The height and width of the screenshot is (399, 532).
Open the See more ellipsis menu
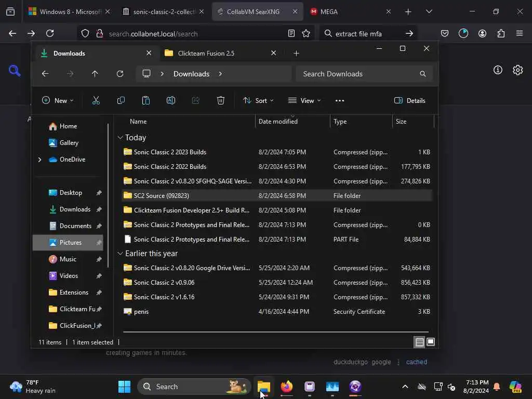tap(340, 100)
